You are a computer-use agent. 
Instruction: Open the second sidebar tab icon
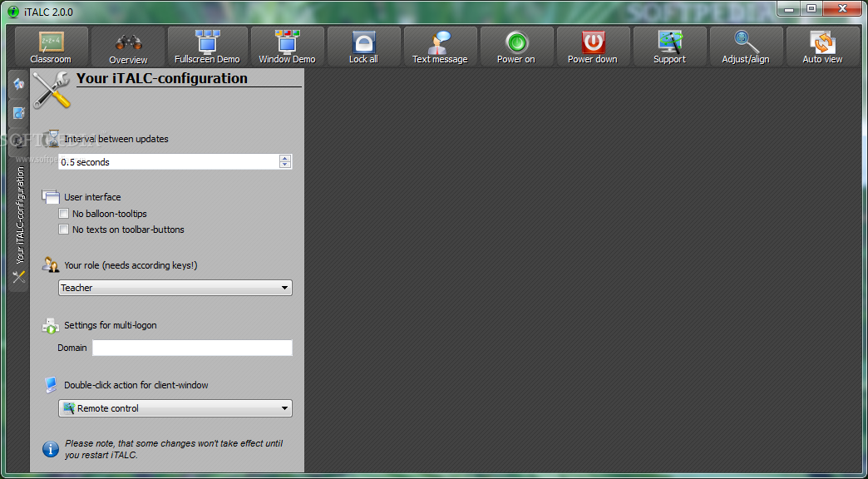point(19,113)
